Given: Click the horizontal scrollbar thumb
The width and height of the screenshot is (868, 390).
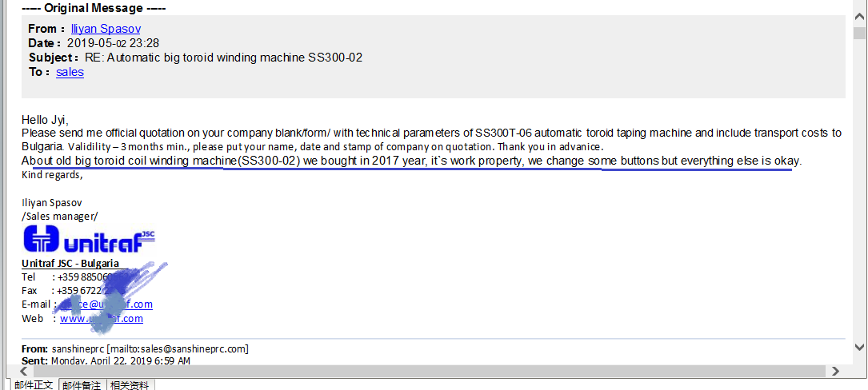Looking at the screenshot, I should [428, 371].
